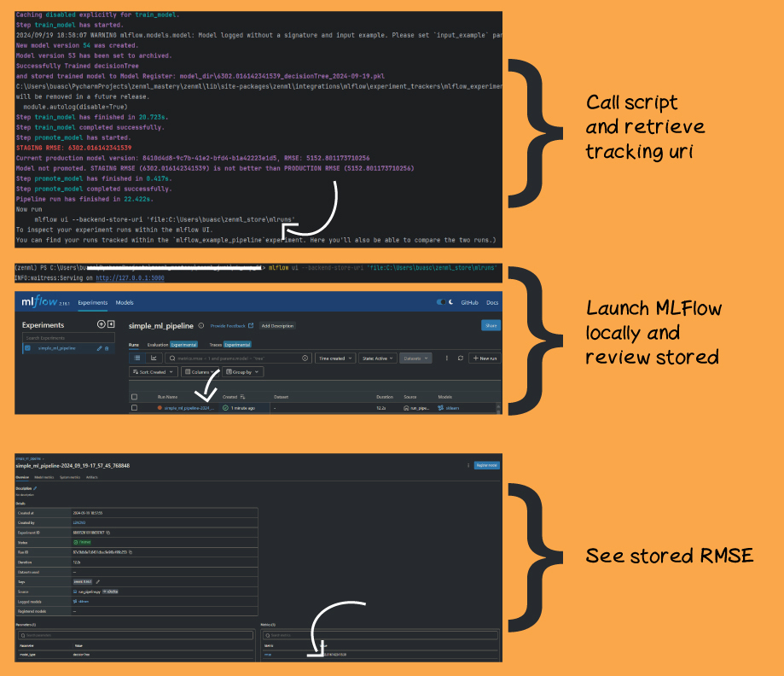Screen dimensions: 784x676
Task: Click the moon dark-mode icon
Action: pyautogui.click(x=451, y=302)
